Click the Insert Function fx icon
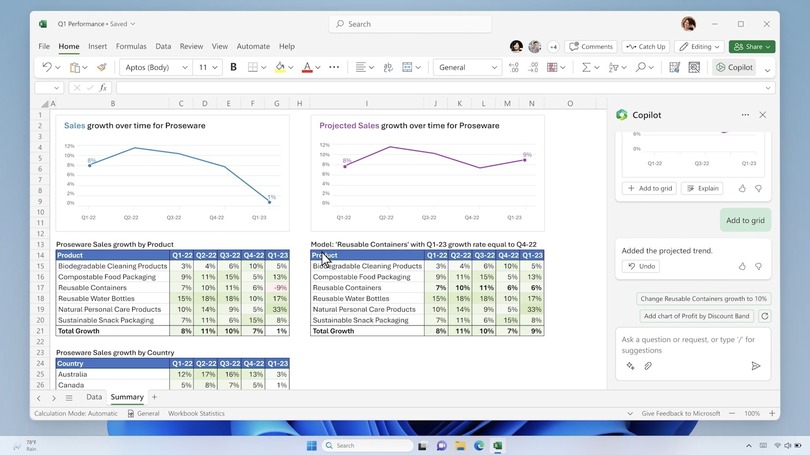This screenshot has width=810, height=455. click(103, 88)
